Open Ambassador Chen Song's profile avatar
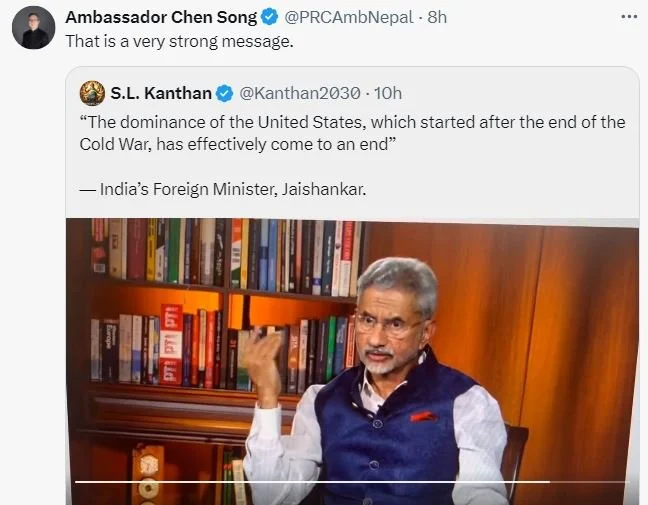The height and width of the screenshot is (505, 648). tap(33, 27)
